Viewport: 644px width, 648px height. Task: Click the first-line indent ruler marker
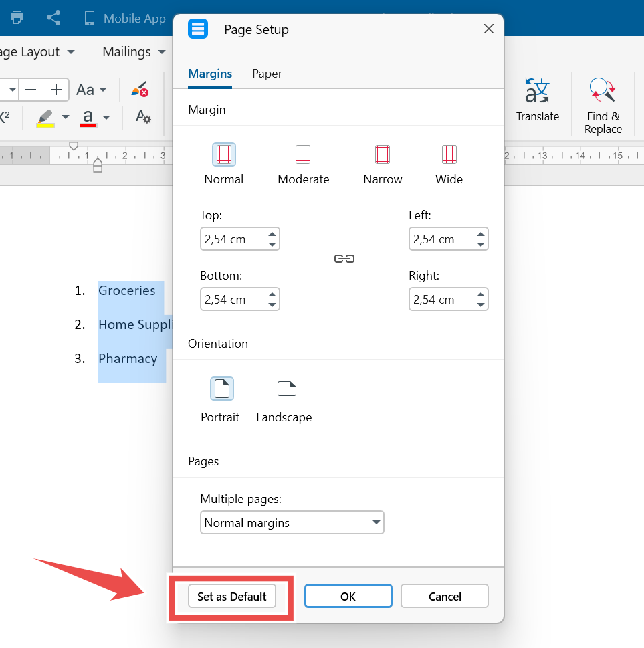coord(74,146)
